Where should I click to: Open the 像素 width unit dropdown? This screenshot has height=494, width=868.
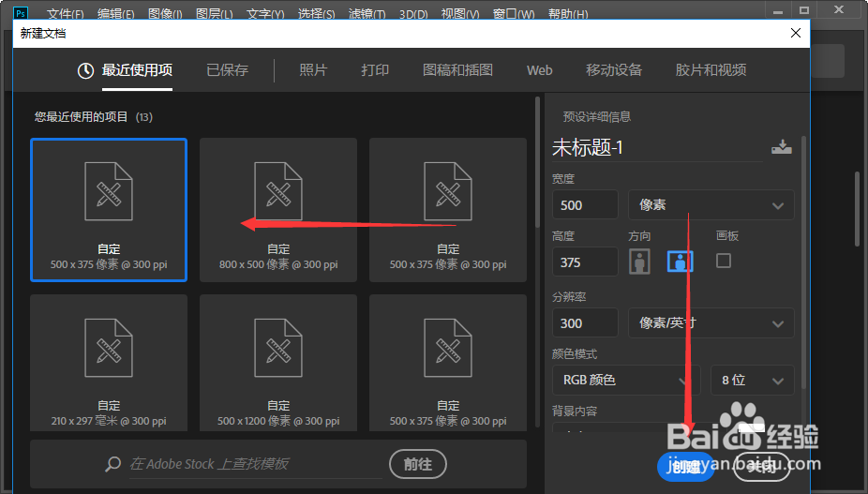(711, 205)
